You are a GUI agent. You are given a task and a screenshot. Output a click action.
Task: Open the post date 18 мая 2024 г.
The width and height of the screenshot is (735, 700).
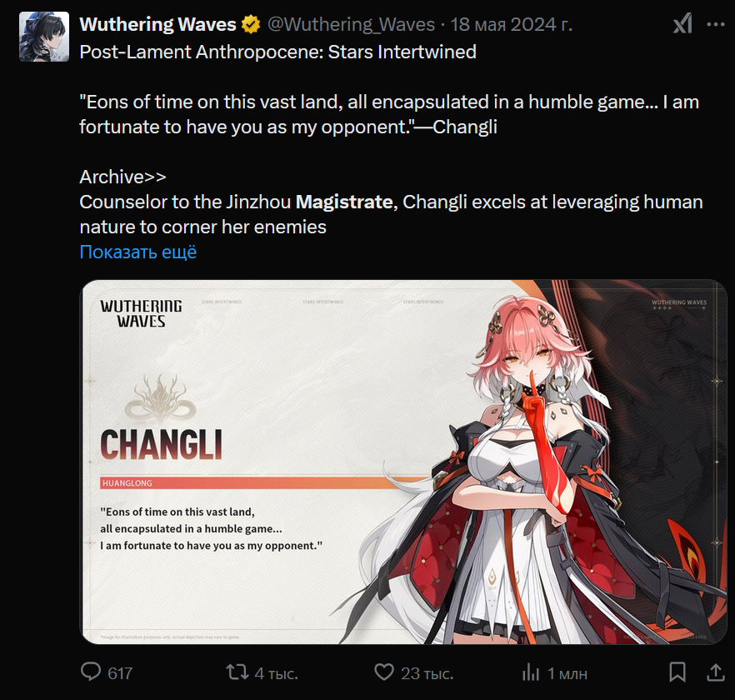point(512,24)
